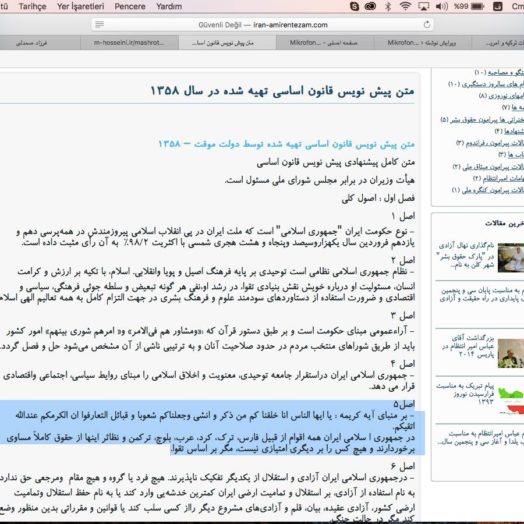Open article پیام تبریک به مناسبت نوروز ۱۳۹۳
Screen dimensions: 524x524
pyautogui.click(x=466, y=394)
